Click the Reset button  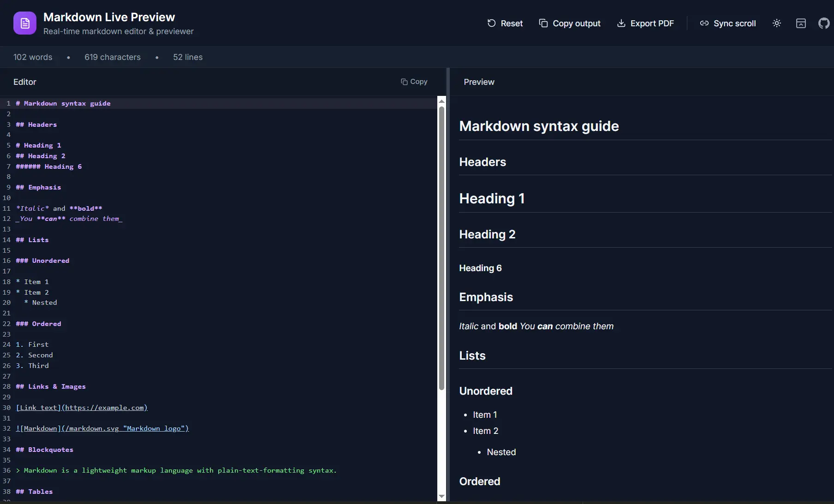click(505, 23)
